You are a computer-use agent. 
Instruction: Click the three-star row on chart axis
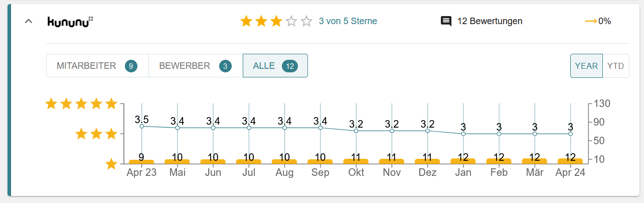[96, 134]
